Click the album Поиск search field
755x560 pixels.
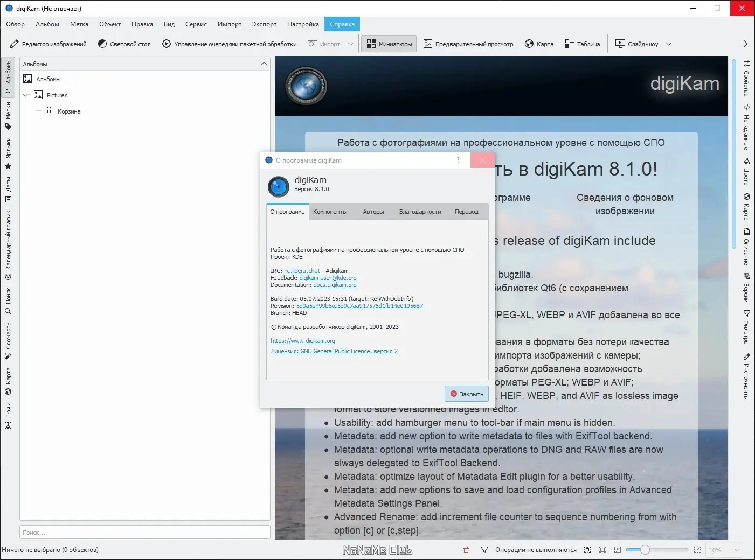click(145, 533)
